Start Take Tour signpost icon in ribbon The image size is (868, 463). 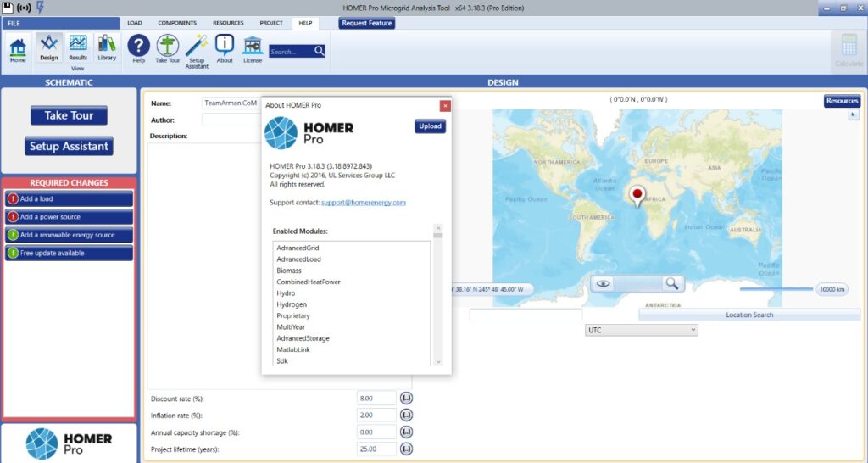point(167,46)
